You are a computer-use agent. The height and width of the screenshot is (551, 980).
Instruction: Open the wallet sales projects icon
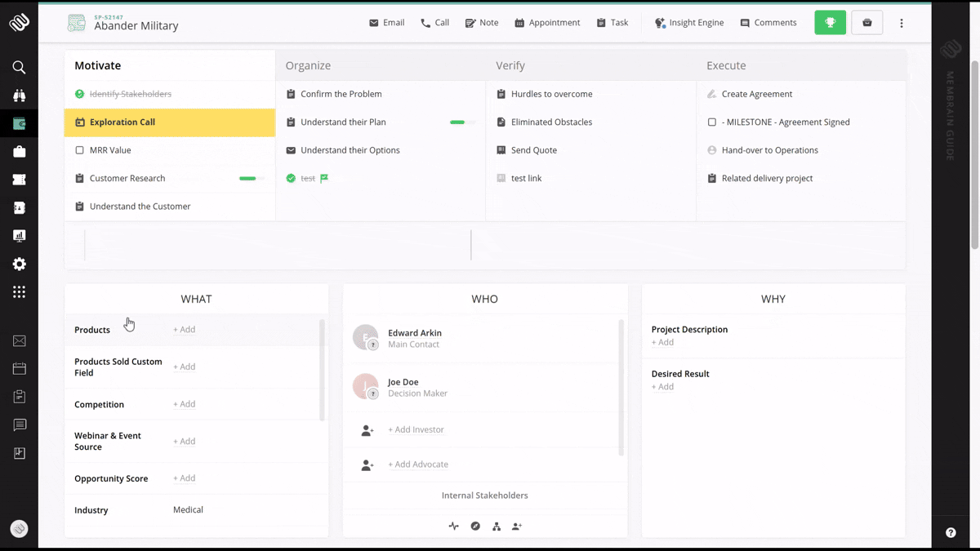[x=19, y=124]
